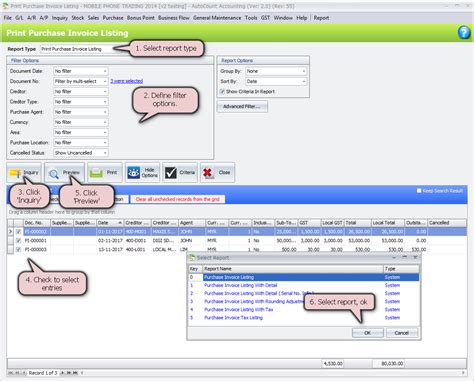Go to next record in navigator
The height and width of the screenshot is (381, 474).
tap(63, 373)
